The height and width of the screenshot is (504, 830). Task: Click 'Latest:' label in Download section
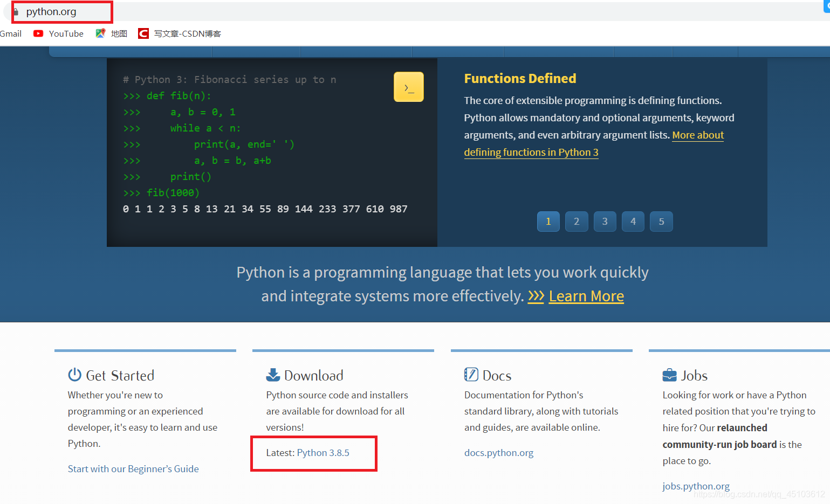pyautogui.click(x=280, y=453)
